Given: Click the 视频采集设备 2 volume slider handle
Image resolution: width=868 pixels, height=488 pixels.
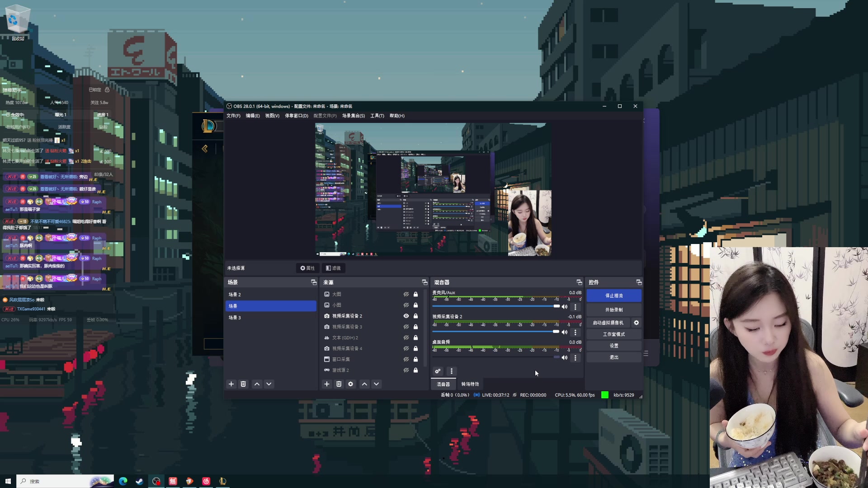Looking at the screenshot, I should [x=556, y=332].
